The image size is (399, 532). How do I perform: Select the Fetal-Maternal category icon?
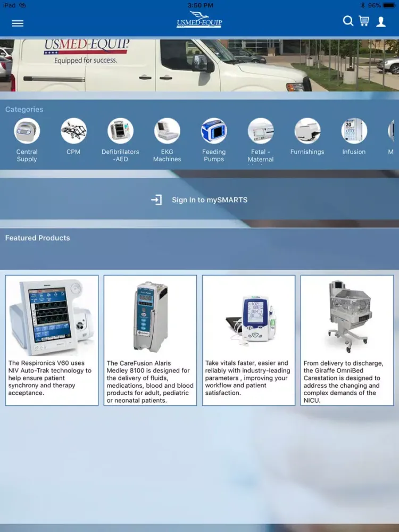pos(261,131)
